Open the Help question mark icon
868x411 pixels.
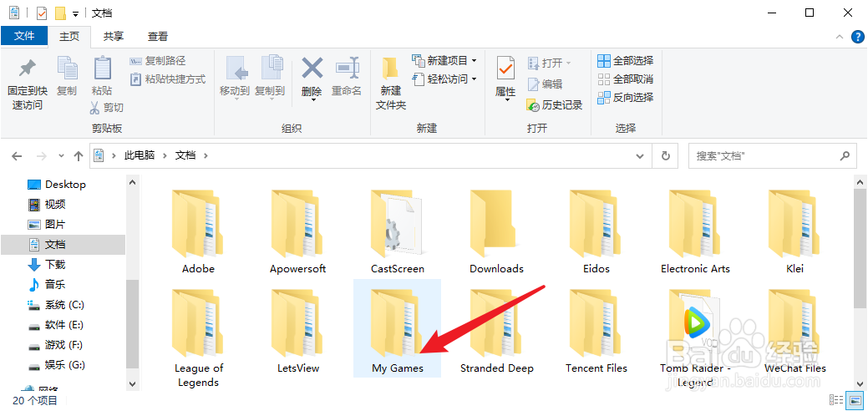click(x=857, y=37)
